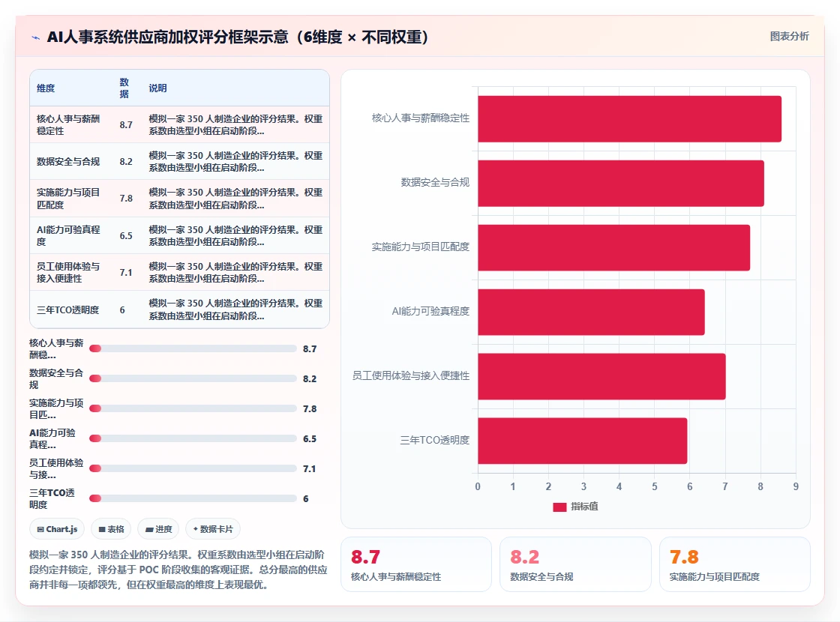Open the 8.7 核心人事与薪酬稳定性 data card
The height and width of the screenshot is (622, 840).
click(416, 564)
